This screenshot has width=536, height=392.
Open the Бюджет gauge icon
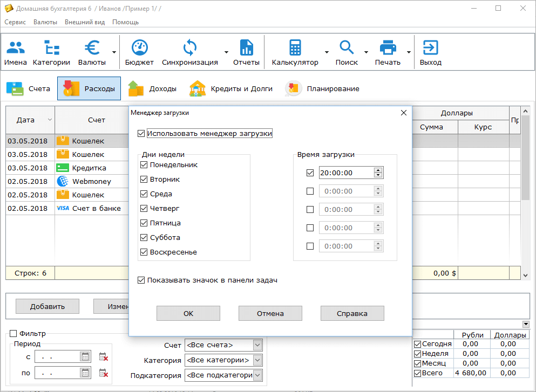(139, 53)
